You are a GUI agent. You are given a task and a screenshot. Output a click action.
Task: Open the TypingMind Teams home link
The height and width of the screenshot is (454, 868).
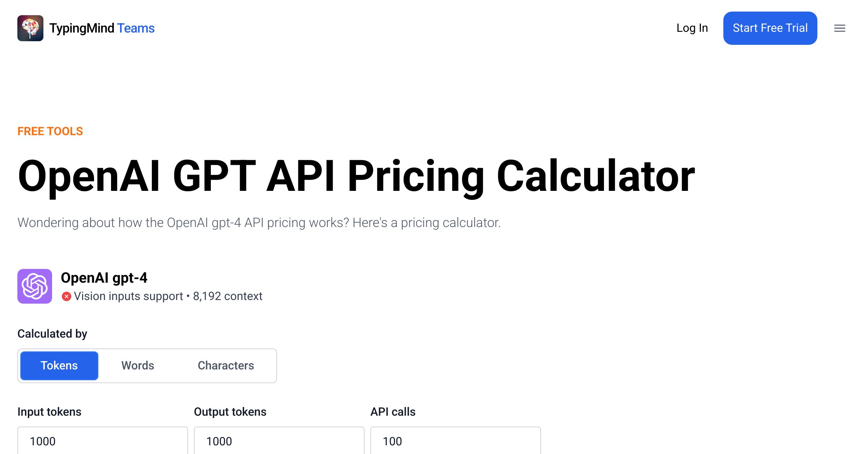[x=86, y=28]
